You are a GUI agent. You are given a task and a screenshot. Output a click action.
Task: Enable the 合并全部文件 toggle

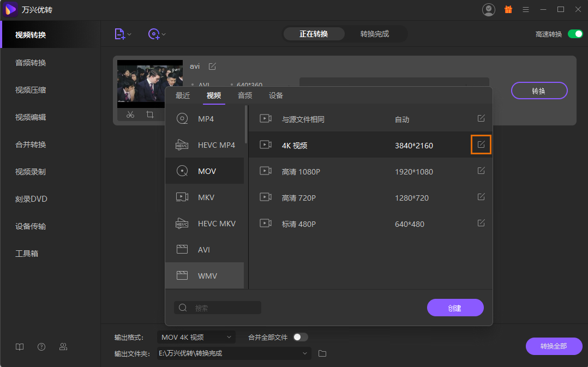point(300,337)
